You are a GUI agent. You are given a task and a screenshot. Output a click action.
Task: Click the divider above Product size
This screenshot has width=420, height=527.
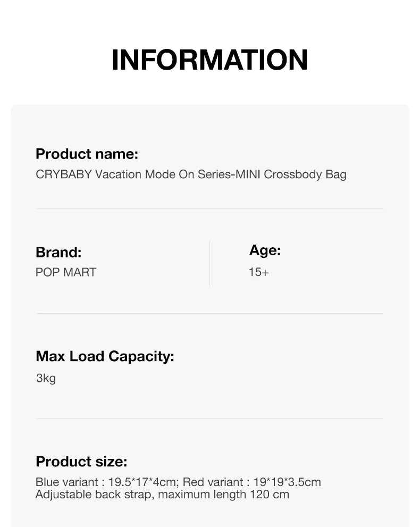[x=209, y=419]
